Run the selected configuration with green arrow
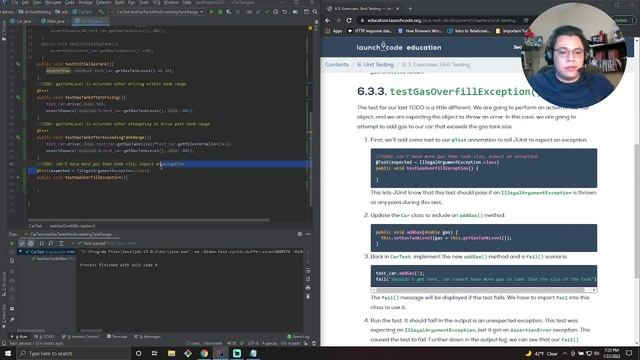Screen dimensions: 640x360 tap(211, 12)
